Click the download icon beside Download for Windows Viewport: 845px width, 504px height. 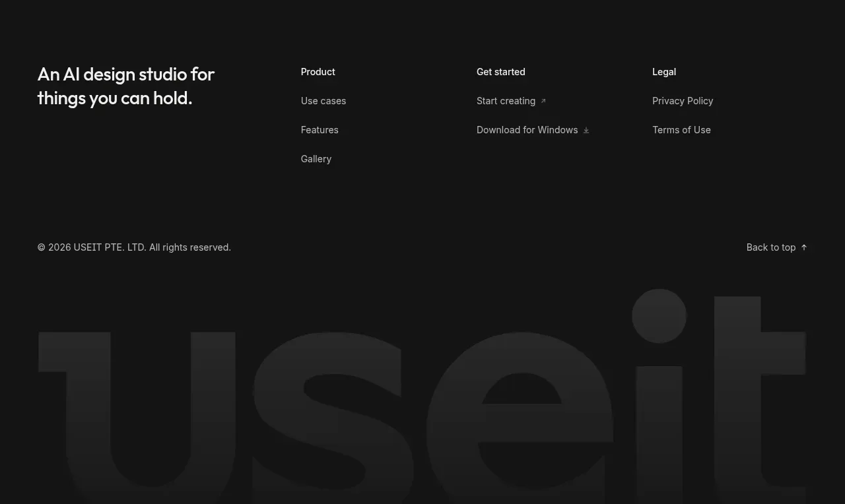coord(586,130)
